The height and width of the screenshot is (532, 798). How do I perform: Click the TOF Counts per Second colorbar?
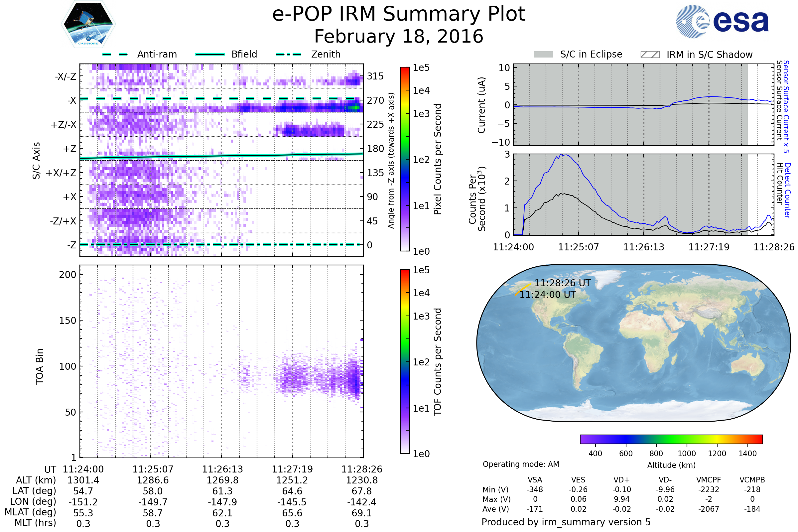[x=405, y=361]
